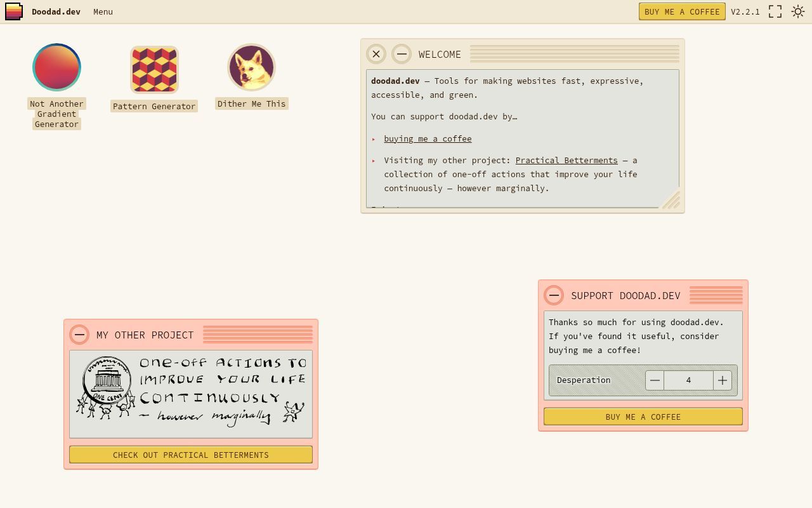Click the Welcome window resize handle
Screen dimensions: 812x508
tap(671, 199)
